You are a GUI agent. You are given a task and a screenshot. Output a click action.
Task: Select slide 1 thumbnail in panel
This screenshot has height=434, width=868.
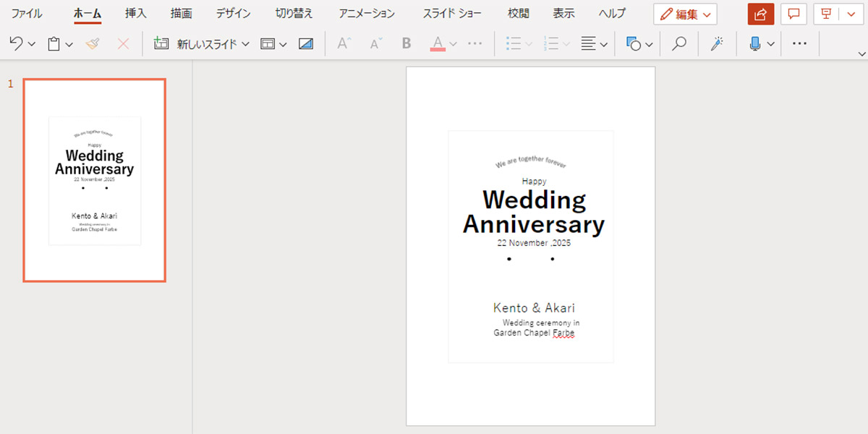(94, 180)
